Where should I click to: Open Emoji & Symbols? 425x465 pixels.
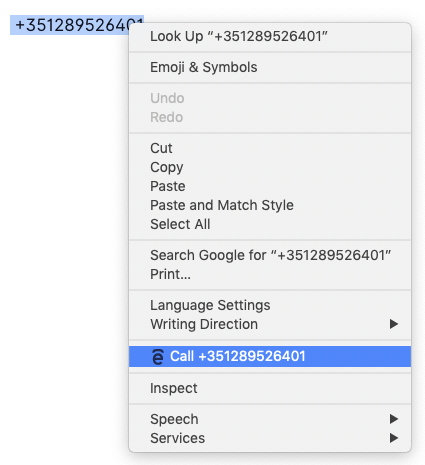(270, 67)
